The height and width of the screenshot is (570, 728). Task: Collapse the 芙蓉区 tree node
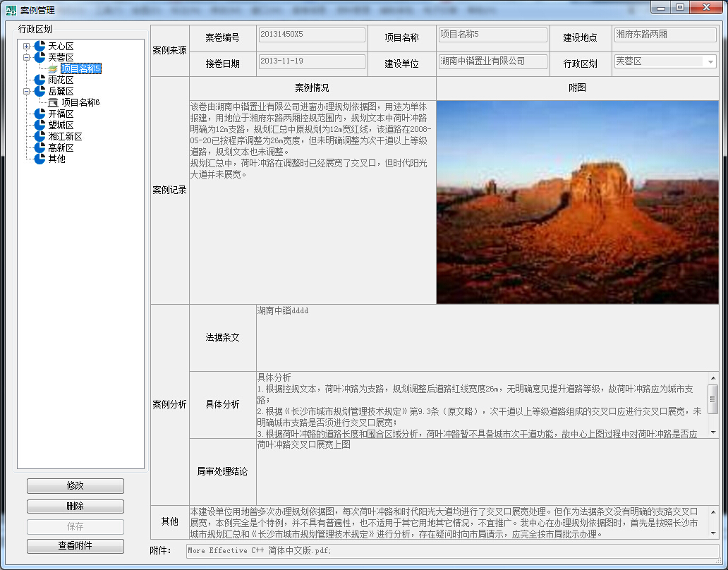pos(27,57)
